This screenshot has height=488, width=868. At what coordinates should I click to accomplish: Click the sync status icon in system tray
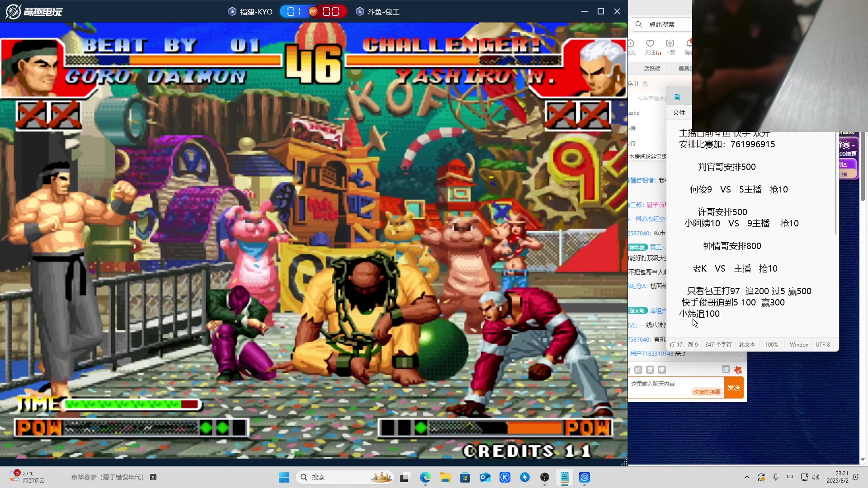click(761, 477)
